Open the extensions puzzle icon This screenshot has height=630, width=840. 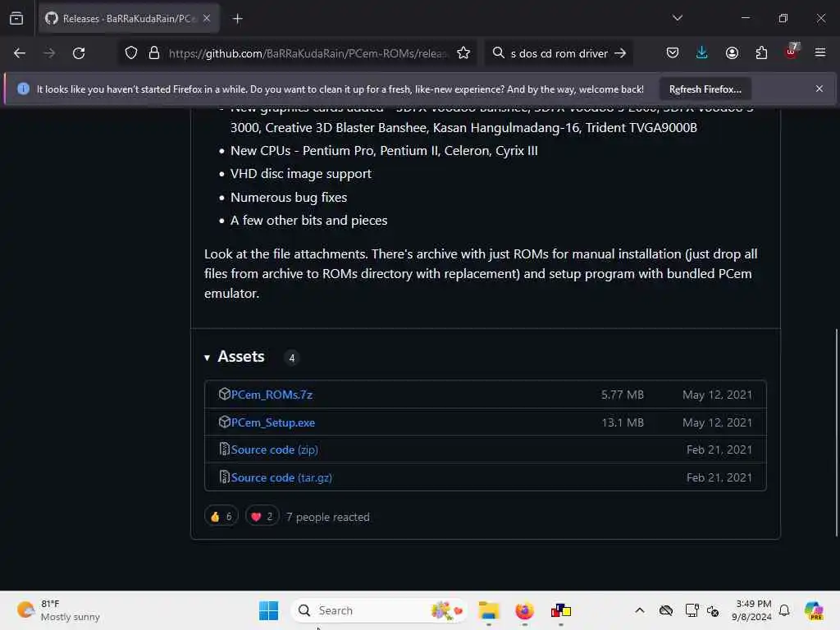pos(761,53)
